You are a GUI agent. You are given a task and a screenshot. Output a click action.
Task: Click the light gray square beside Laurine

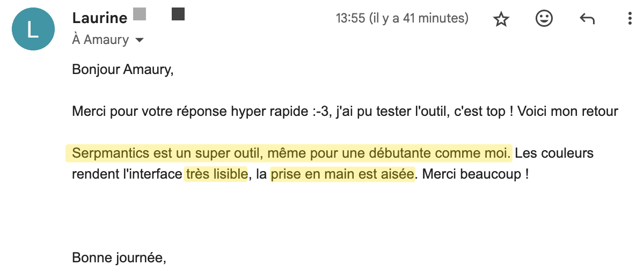tap(140, 14)
